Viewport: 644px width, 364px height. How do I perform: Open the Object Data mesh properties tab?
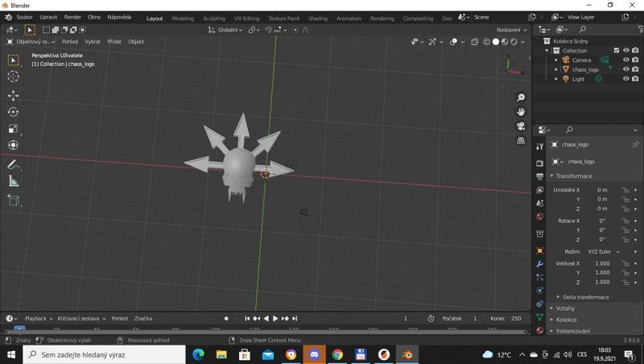click(539, 316)
